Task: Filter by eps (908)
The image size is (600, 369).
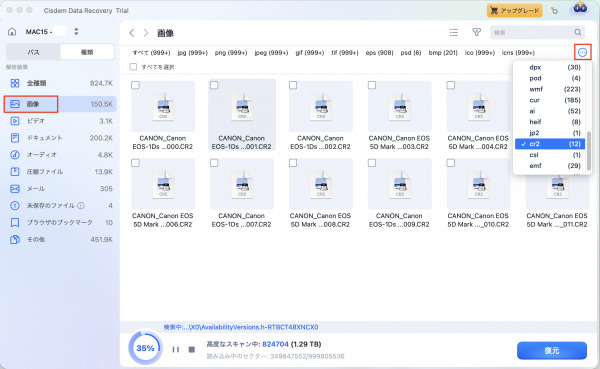Action: click(380, 53)
